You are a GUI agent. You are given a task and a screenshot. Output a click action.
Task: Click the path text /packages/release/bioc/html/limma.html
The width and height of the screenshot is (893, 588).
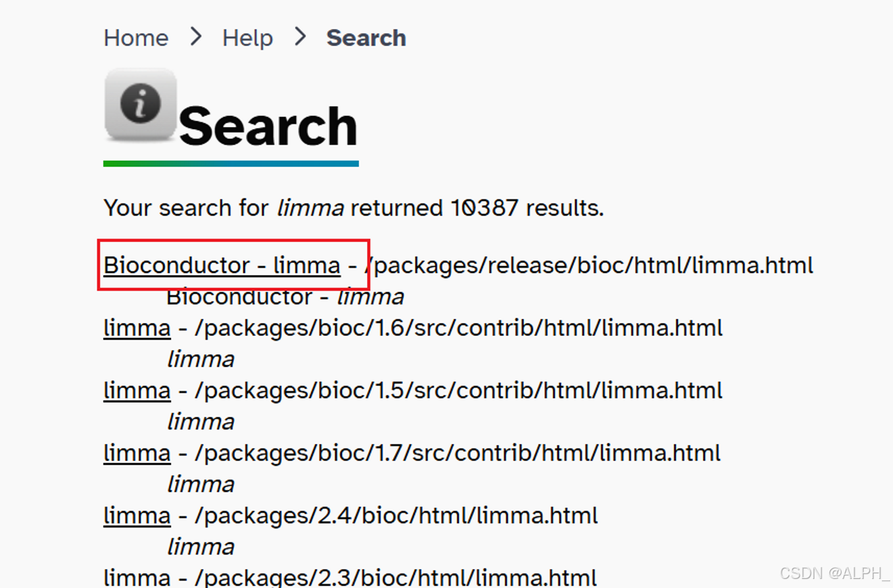[588, 265]
